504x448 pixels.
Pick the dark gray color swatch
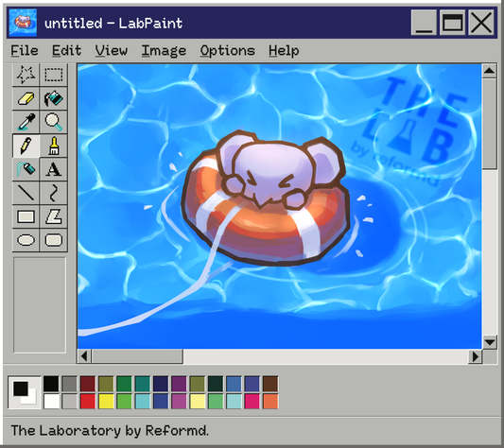coord(69,384)
